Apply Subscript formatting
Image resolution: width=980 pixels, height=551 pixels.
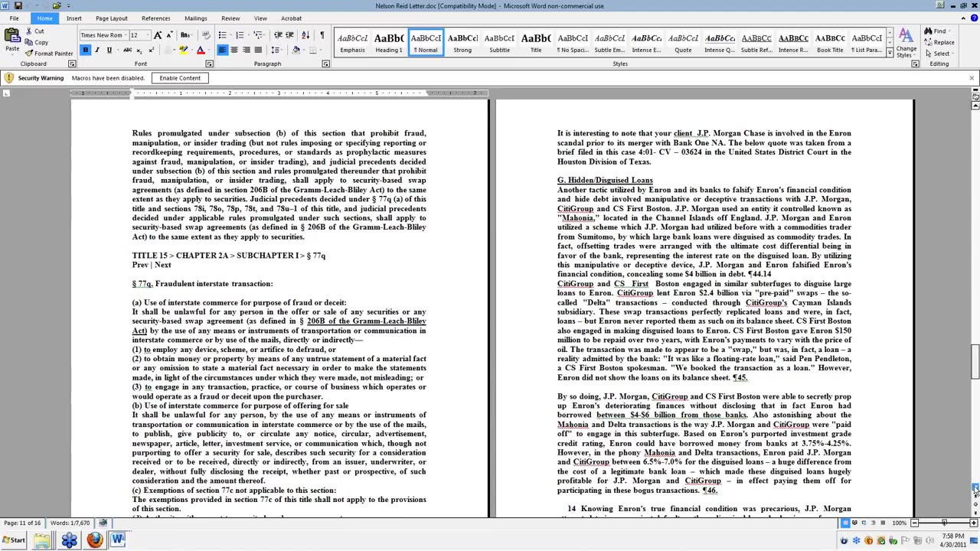click(x=140, y=51)
